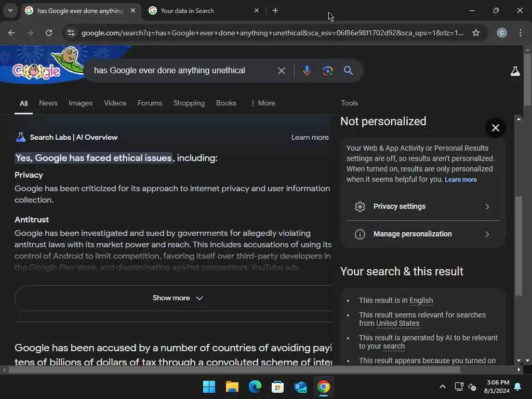This screenshot has height=399, width=532.
Task: Click the side panel scroll up arrow
Action: (x=518, y=119)
